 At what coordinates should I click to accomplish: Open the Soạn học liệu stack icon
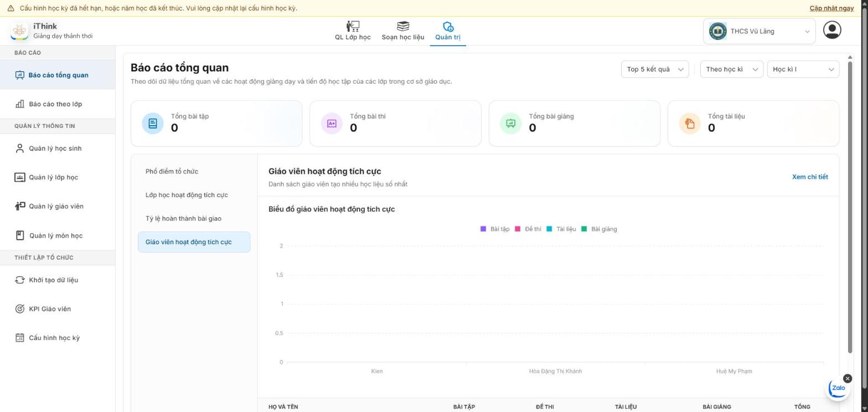pyautogui.click(x=403, y=27)
